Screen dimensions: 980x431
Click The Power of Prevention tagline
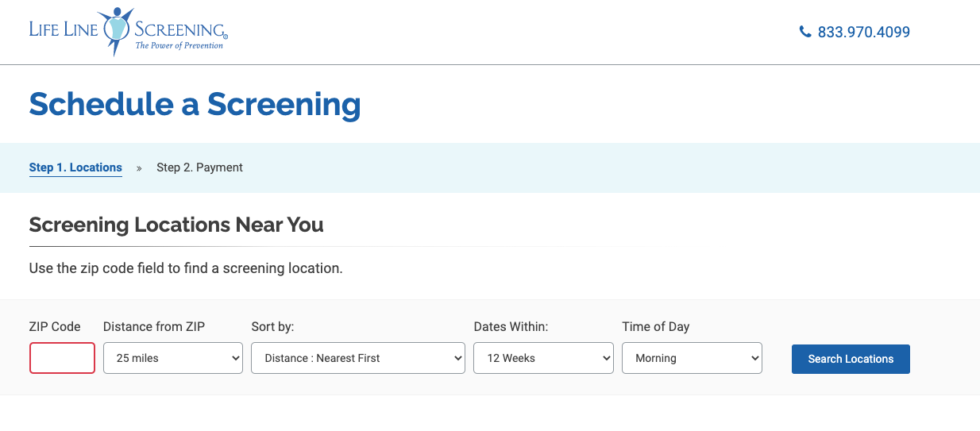(x=179, y=46)
